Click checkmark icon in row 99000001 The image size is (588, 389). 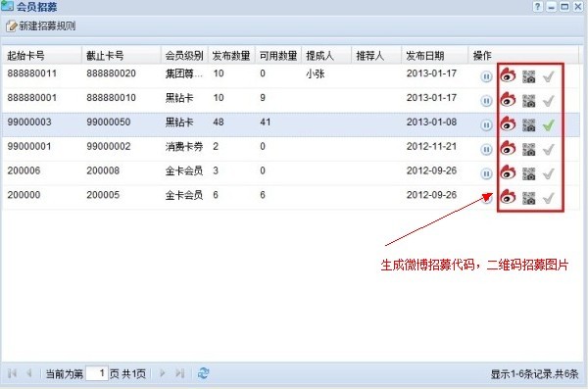click(548, 150)
